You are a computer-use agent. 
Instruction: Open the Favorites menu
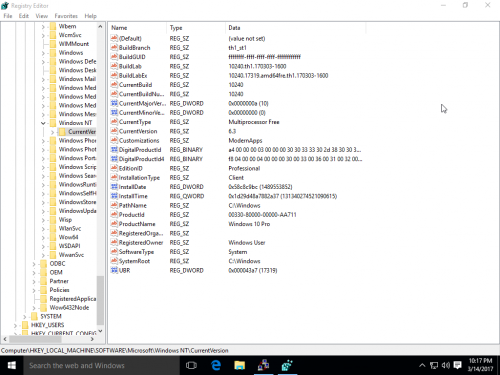tap(66, 16)
